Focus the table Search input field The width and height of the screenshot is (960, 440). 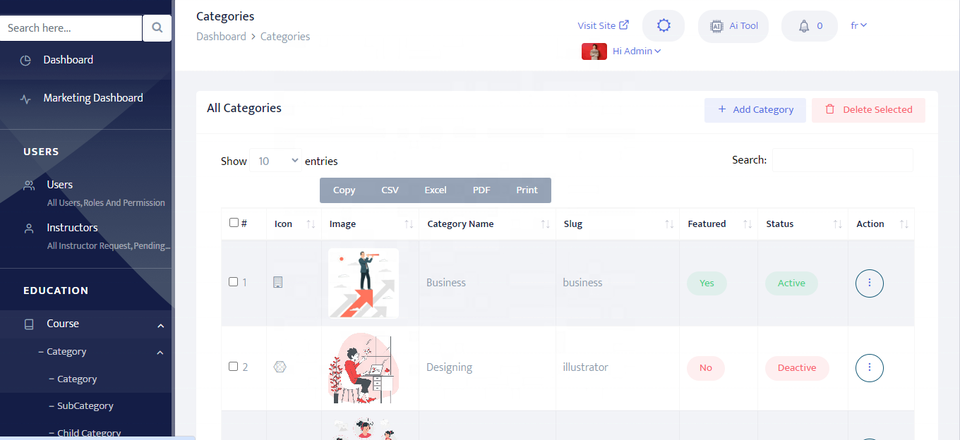click(842, 160)
